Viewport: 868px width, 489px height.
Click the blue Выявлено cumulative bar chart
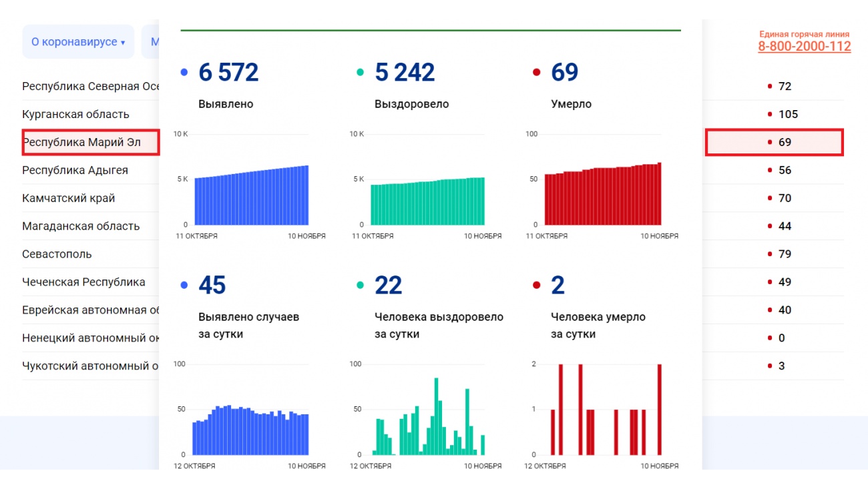pyautogui.click(x=251, y=195)
